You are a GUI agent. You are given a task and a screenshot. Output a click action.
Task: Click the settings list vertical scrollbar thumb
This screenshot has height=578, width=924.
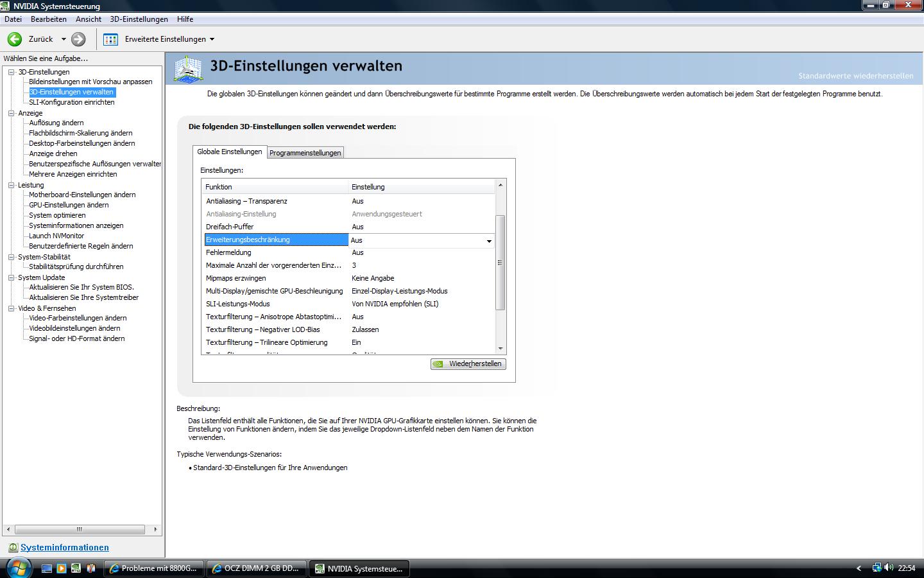pyautogui.click(x=501, y=263)
